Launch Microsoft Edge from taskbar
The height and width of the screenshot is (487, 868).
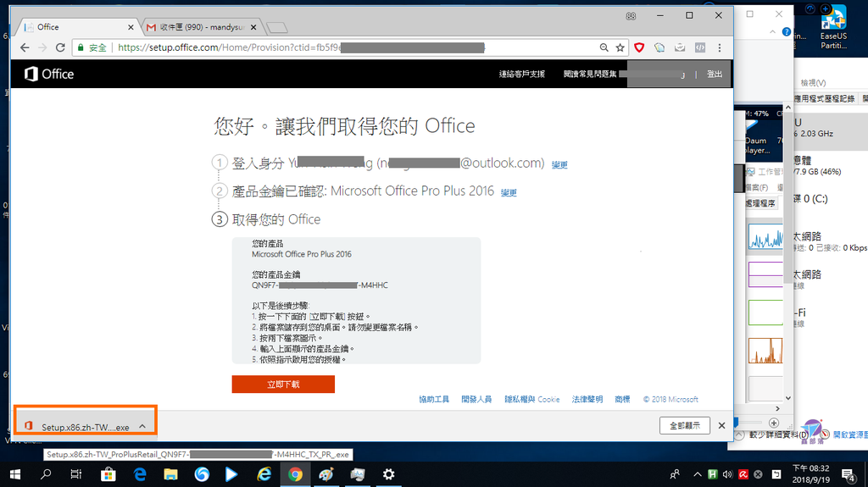pyautogui.click(x=140, y=474)
